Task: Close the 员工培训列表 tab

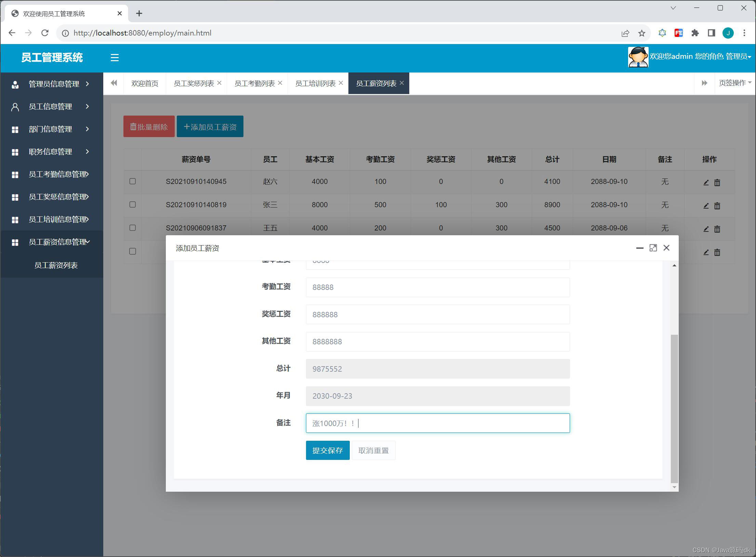Action: pyautogui.click(x=341, y=83)
